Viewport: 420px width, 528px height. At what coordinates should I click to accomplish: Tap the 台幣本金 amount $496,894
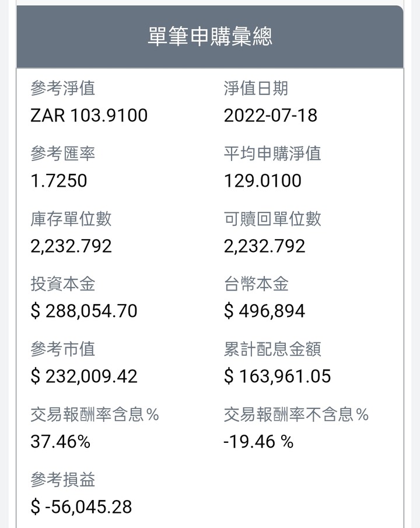click(264, 311)
